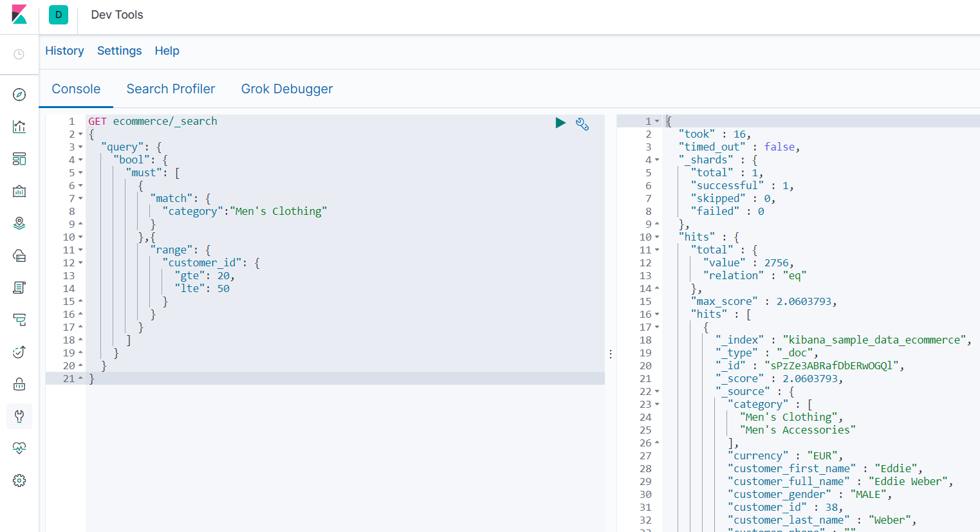Click the handle between editor and response panes
The width and height of the screenshot is (980, 532).
click(x=611, y=354)
